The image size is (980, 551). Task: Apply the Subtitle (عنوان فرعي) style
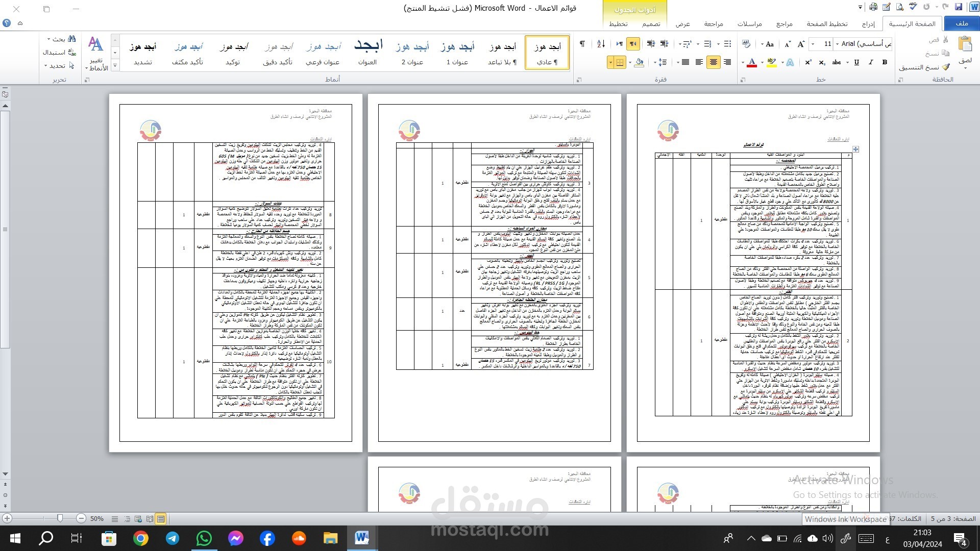pos(323,53)
